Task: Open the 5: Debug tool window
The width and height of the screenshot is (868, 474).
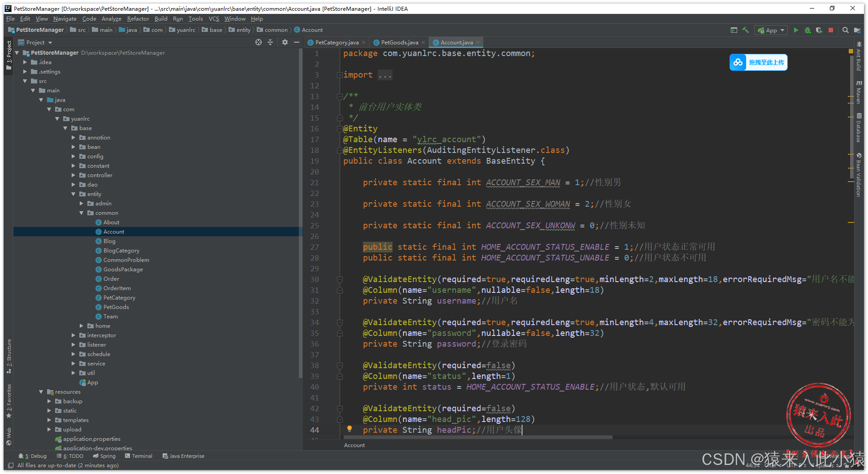Action: 32,456
